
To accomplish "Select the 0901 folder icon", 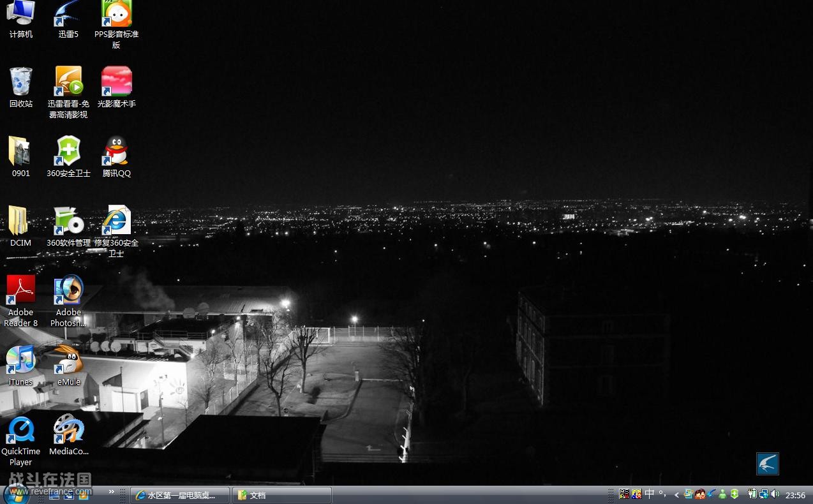I will pyautogui.click(x=20, y=157).
